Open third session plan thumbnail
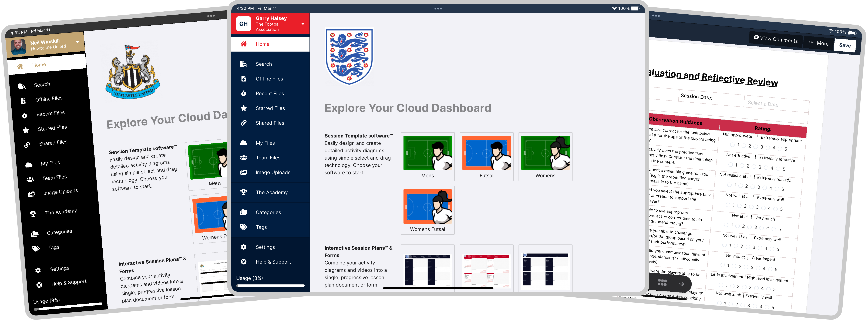 click(x=545, y=269)
